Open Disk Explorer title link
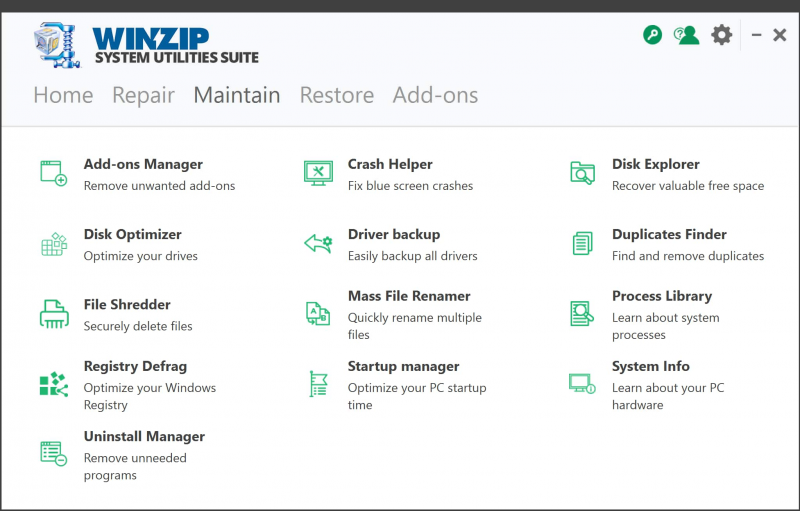Screen dimensions: 800x511 point(656,164)
